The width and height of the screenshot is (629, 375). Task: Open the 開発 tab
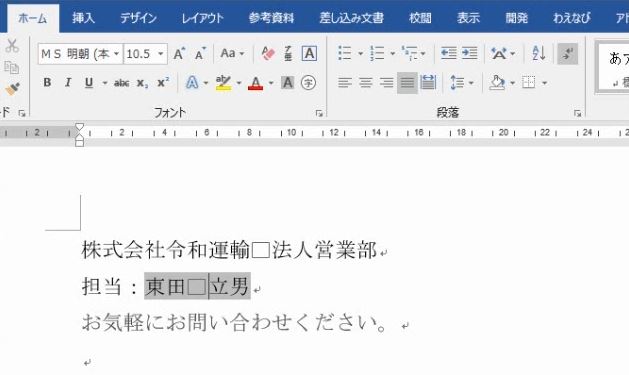click(516, 18)
